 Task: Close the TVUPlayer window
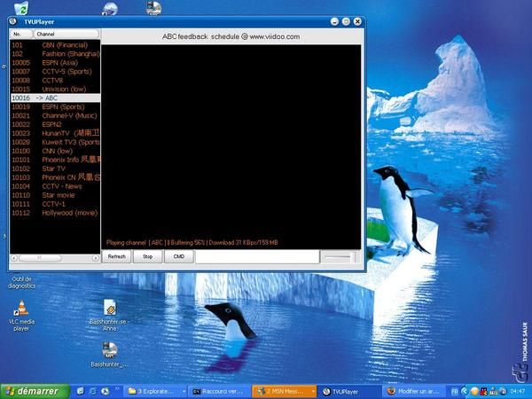pos(357,21)
